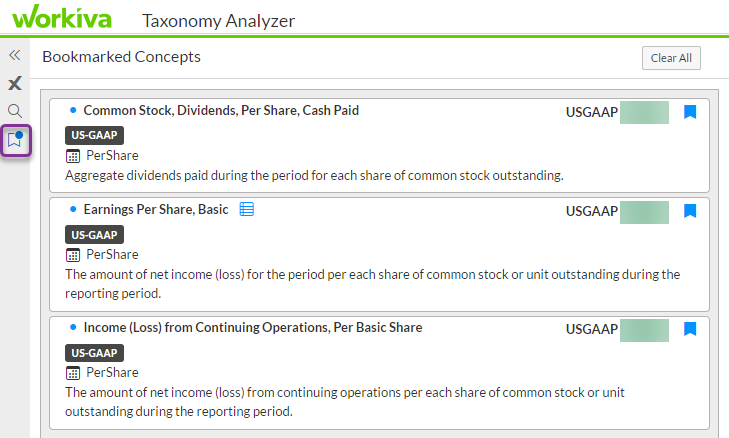Click the Workiva logo
The width and height of the screenshot is (729, 438).
tap(62, 17)
